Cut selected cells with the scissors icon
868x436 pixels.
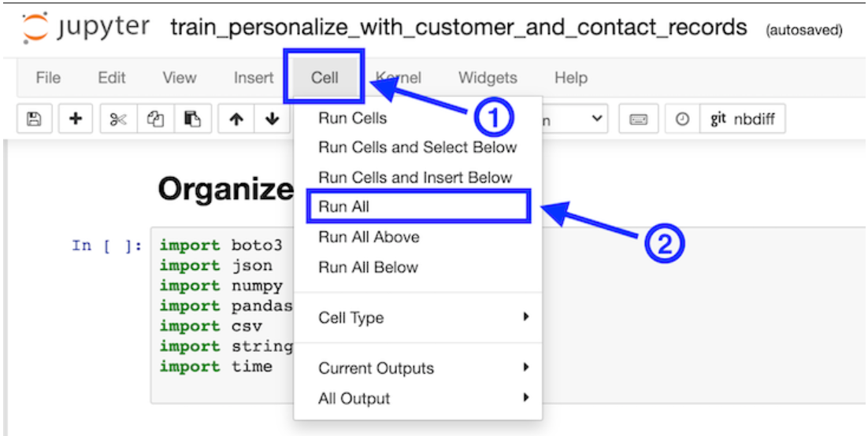(118, 119)
